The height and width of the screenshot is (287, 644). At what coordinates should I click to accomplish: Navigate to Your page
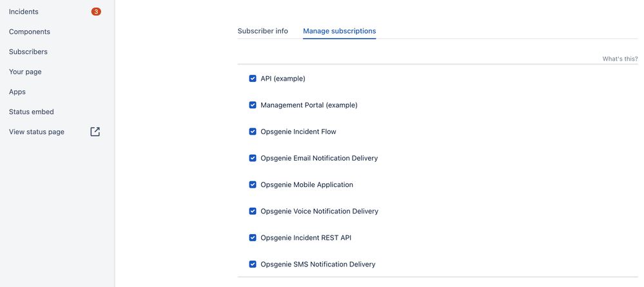pyautogui.click(x=25, y=72)
